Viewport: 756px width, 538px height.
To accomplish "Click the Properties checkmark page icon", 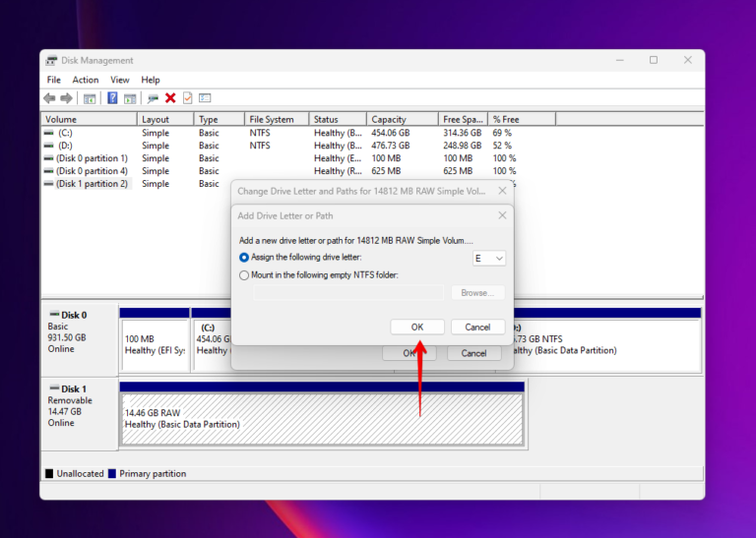I will (187, 98).
